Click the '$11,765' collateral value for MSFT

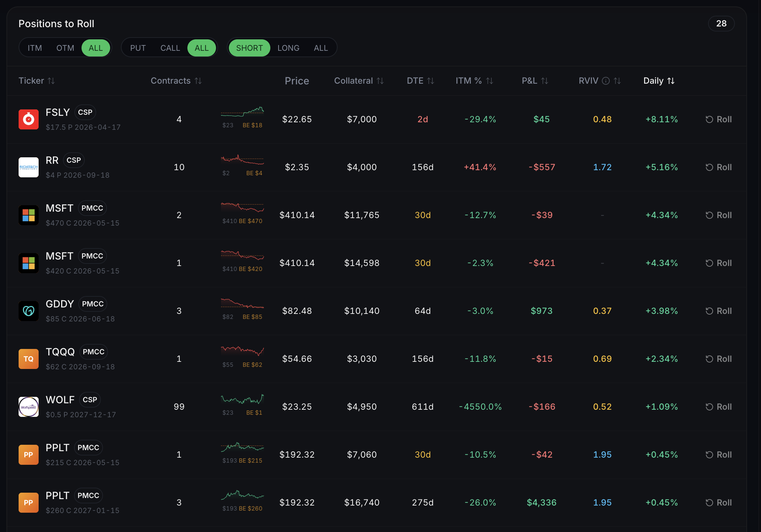click(x=362, y=215)
